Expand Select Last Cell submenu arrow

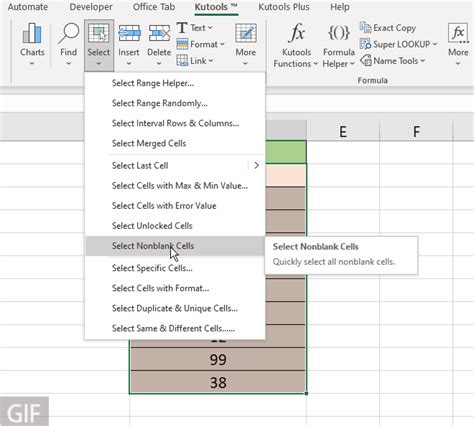256,165
